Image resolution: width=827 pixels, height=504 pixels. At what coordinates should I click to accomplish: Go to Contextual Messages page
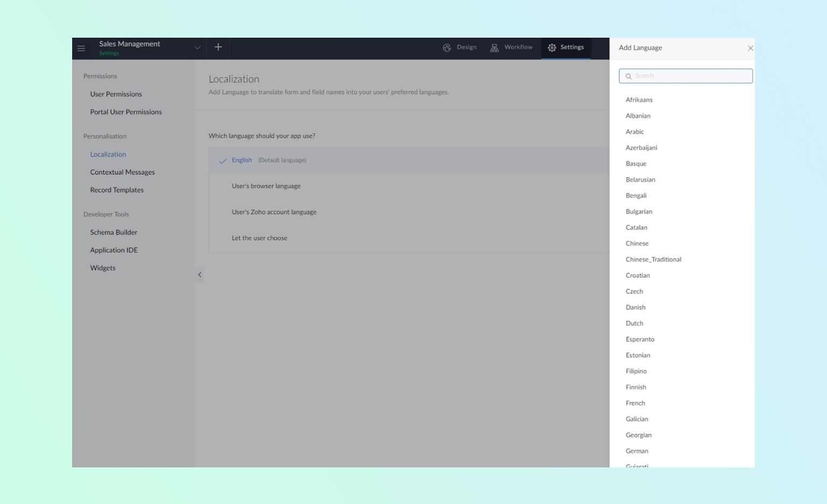click(122, 172)
